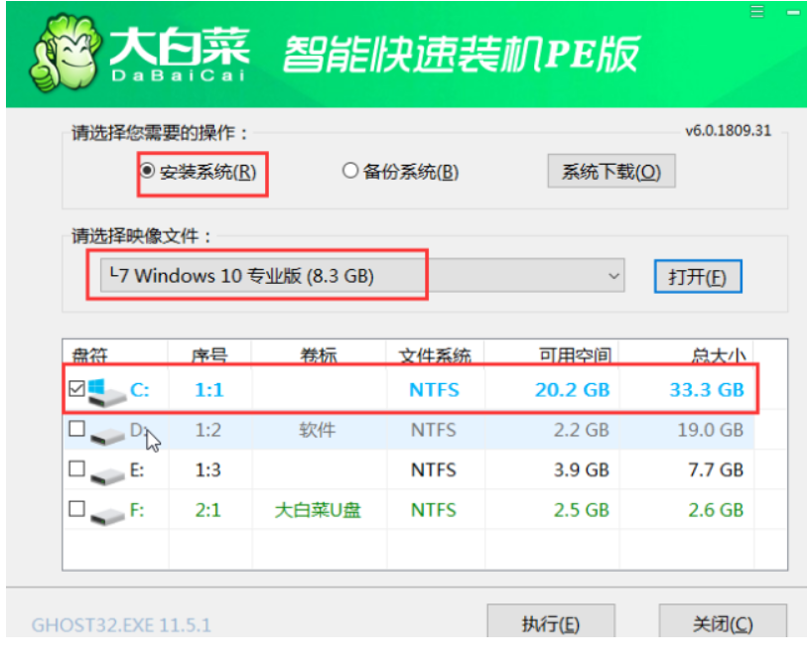This screenshot has height=664, width=812.
Task: Click the 可用空间 column header
Action: pyautogui.click(x=575, y=355)
